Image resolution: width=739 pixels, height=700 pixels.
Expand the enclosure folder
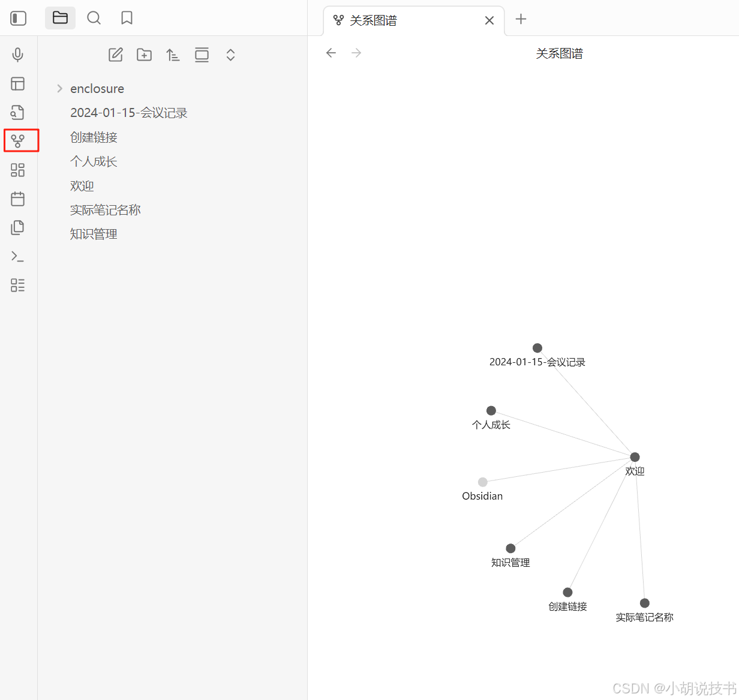59,89
